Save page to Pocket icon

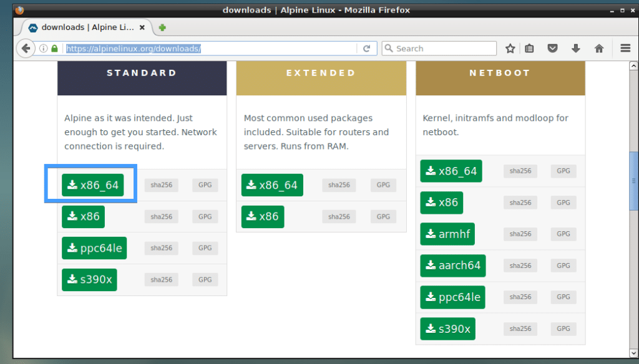553,48
